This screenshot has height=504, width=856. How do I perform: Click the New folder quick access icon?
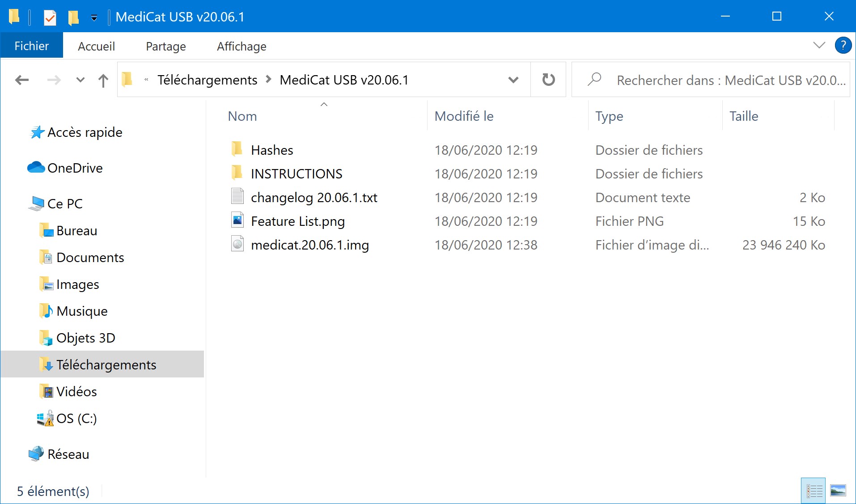click(73, 17)
